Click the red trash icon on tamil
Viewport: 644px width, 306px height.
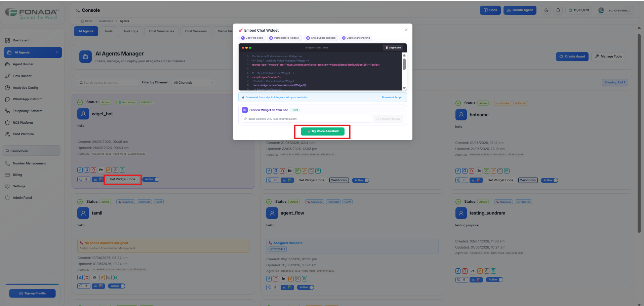tap(87, 277)
